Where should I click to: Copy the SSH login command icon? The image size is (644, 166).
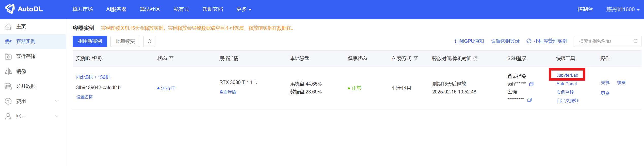tap(531, 84)
